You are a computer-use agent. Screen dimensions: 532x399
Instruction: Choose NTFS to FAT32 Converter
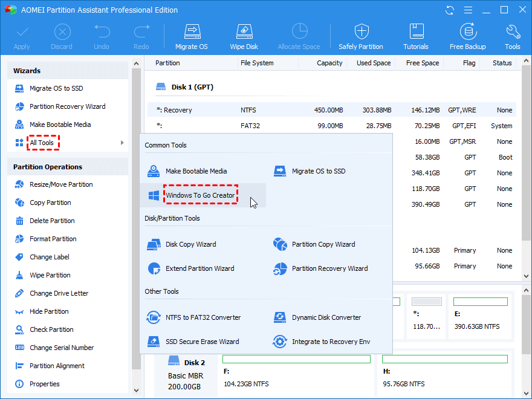click(203, 317)
